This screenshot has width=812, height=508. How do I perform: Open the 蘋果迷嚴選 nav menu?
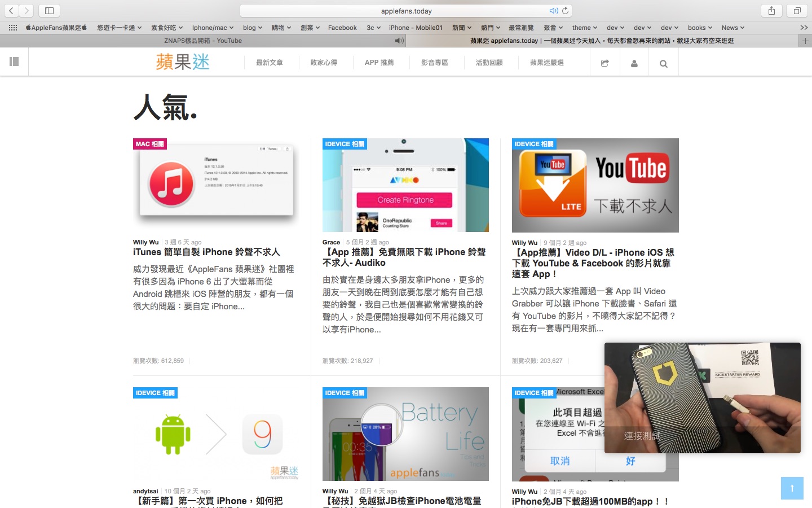[547, 63]
